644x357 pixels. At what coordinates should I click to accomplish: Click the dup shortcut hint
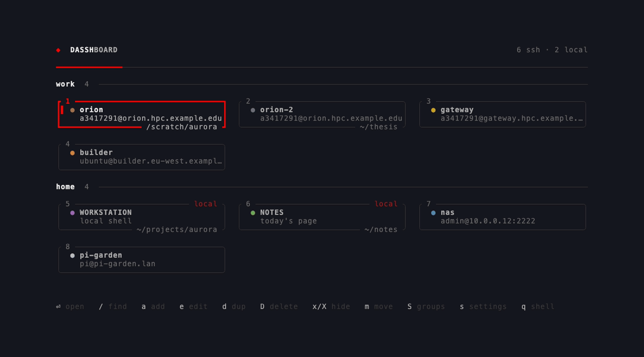pos(234,306)
